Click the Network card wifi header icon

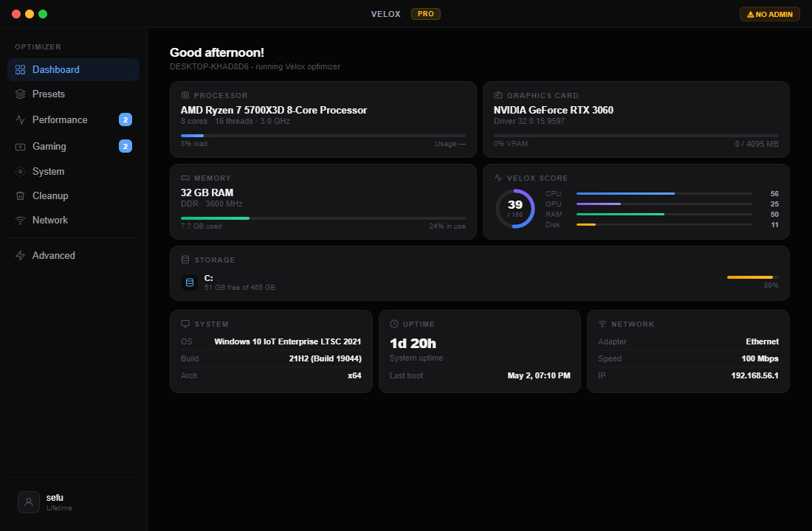pyautogui.click(x=602, y=324)
